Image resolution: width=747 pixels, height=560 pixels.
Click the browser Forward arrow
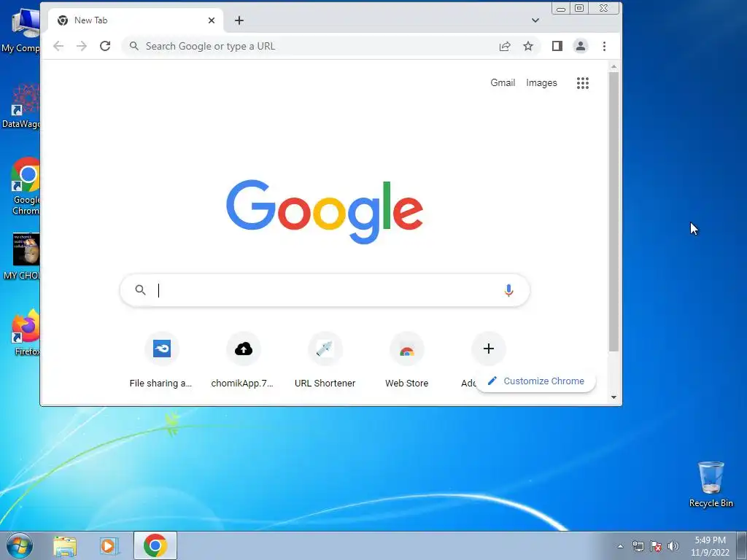[82, 46]
